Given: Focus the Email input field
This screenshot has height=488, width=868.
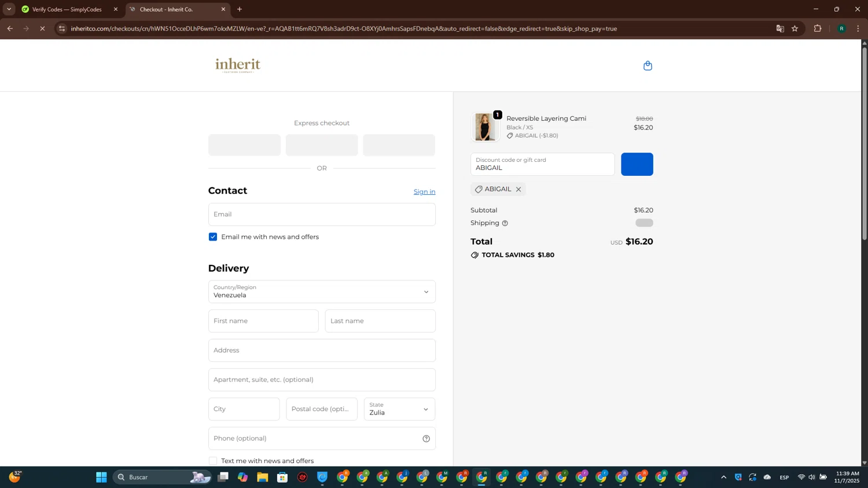Looking at the screenshot, I should [x=322, y=215].
